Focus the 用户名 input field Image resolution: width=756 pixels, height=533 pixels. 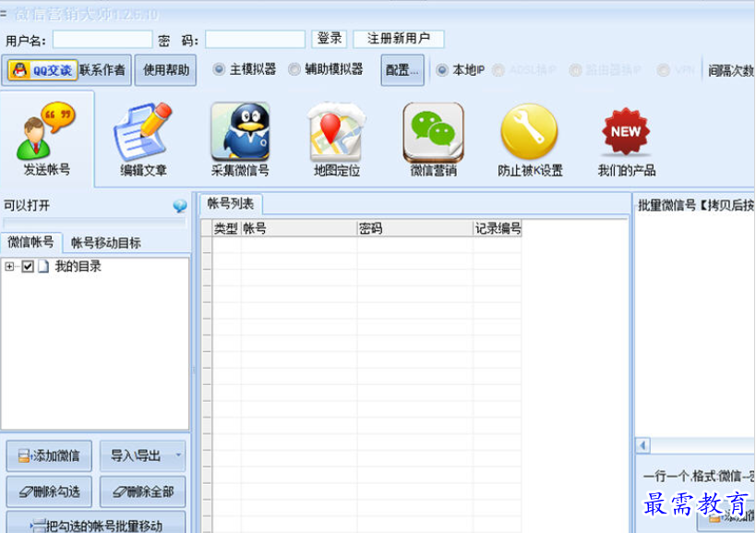click(x=102, y=40)
